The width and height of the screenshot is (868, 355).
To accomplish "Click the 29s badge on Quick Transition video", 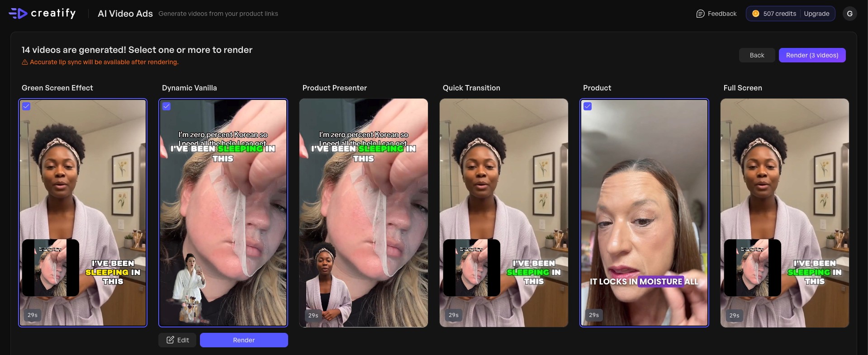I will pos(454,315).
